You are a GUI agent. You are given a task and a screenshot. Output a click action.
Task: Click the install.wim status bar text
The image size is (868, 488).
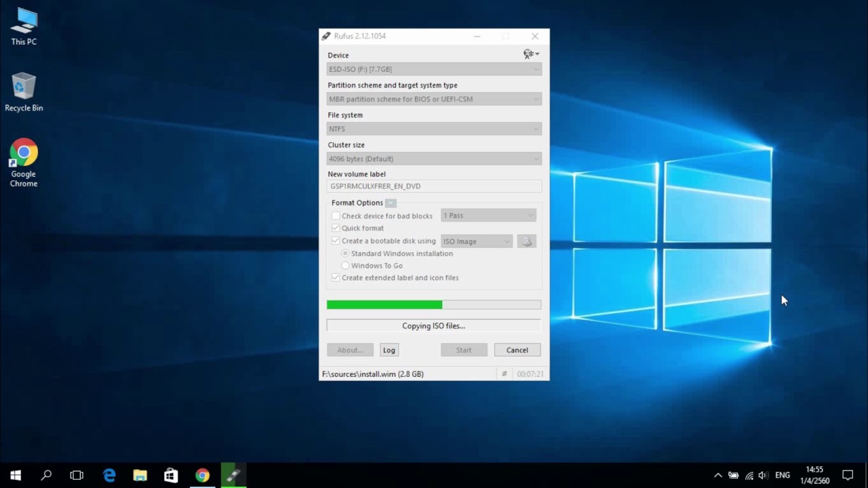tap(373, 374)
